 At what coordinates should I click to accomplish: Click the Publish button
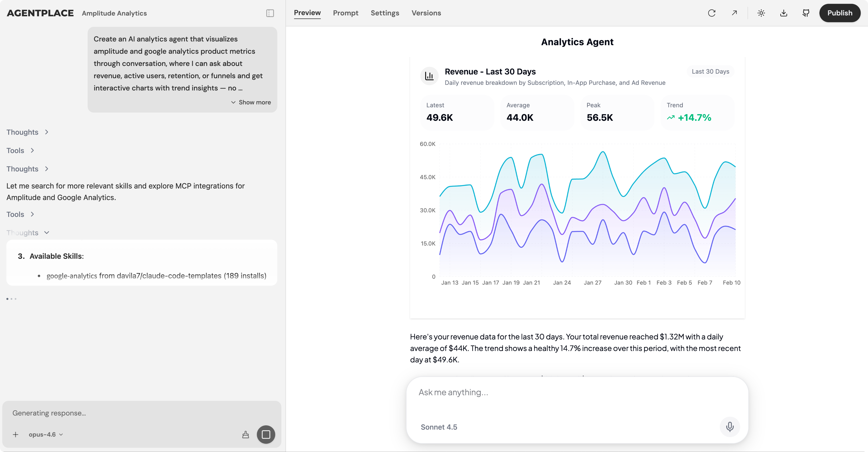pyautogui.click(x=839, y=13)
